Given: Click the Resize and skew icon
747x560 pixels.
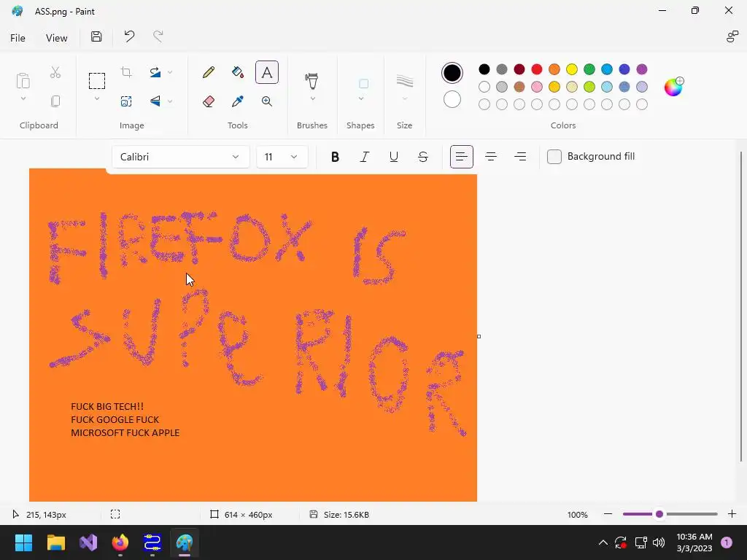Looking at the screenshot, I should point(126,101).
